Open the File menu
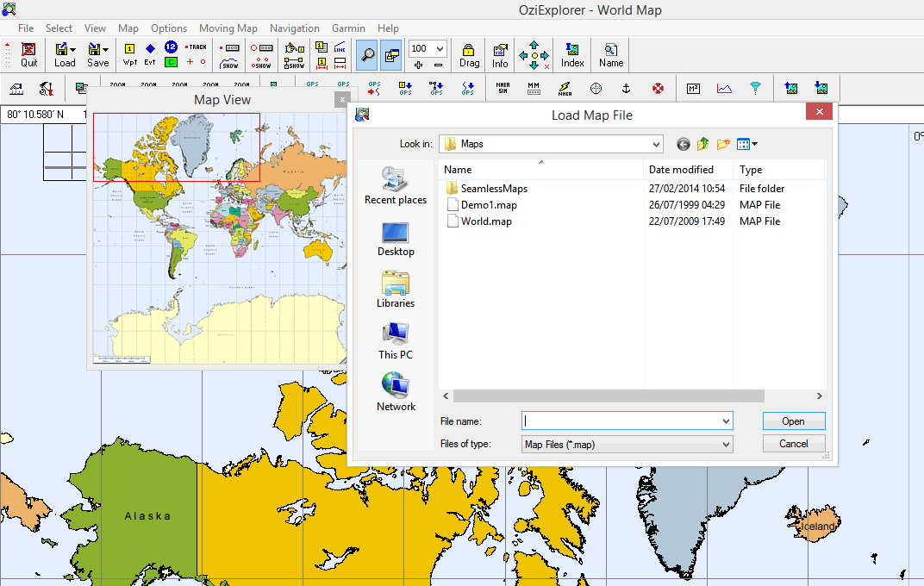The image size is (924, 586). [26, 28]
